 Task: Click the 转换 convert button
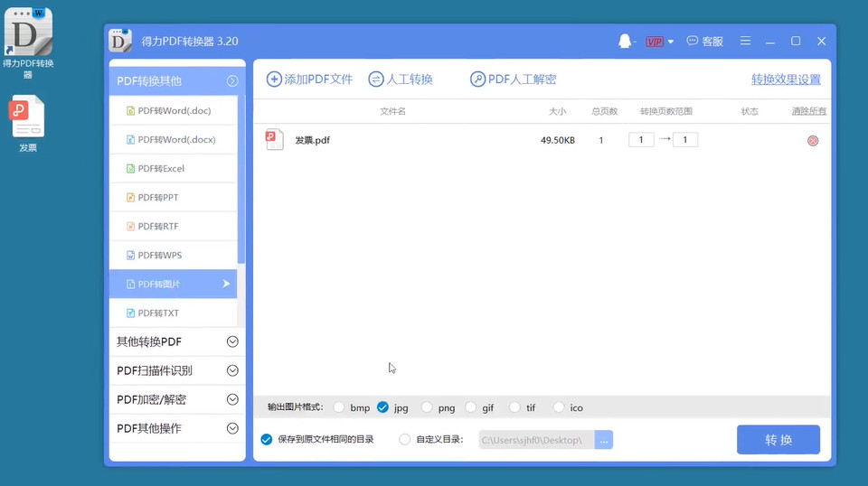(778, 440)
